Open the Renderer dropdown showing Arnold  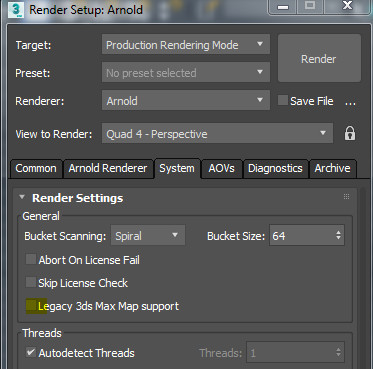(x=186, y=101)
